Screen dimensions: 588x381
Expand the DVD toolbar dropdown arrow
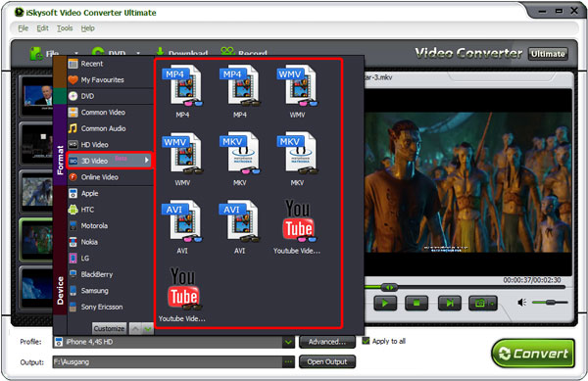138,53
